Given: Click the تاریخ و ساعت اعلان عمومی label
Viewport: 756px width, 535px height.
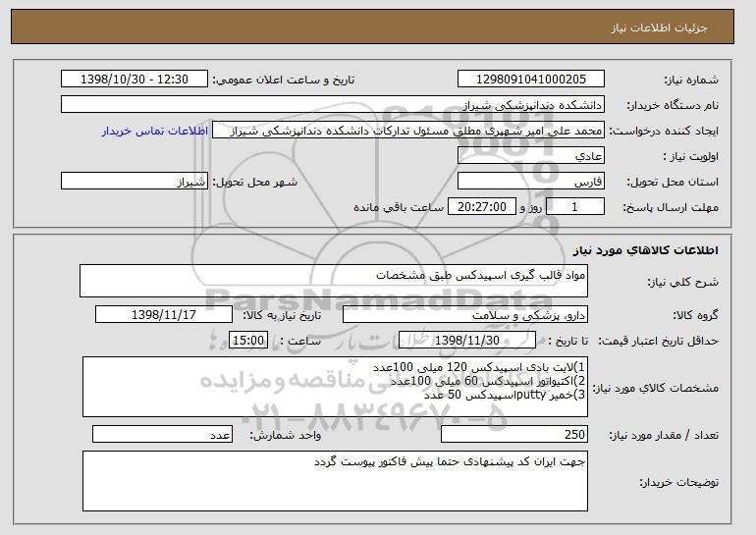Looking at the screenshot, I should (284, 80).
